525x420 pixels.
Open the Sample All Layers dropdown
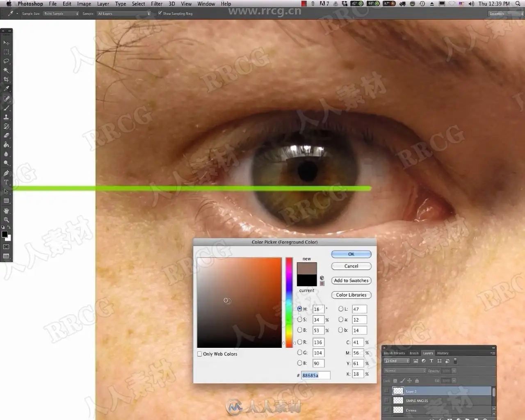(124, 14)
